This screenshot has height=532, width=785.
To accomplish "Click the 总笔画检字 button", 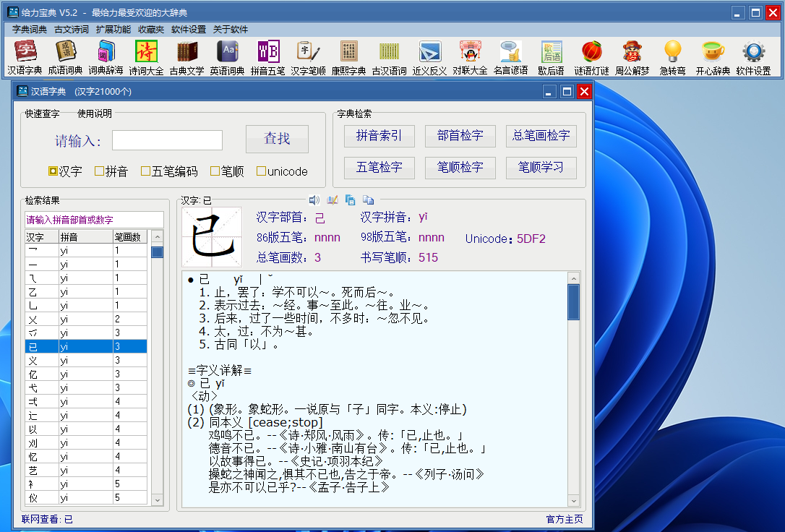I will [x=541, y=136].
